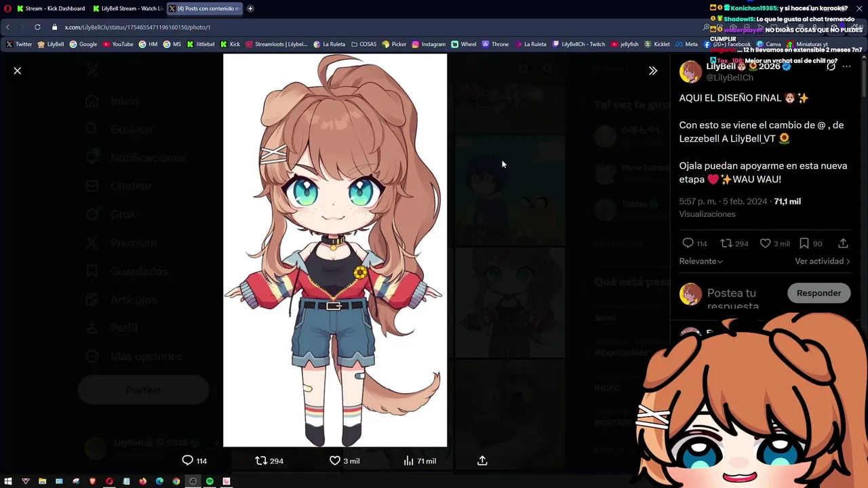Open the jellyfish bookmark
Image resolution: width=868 pixels, height=488 pixels.
(x=625, y=44)
